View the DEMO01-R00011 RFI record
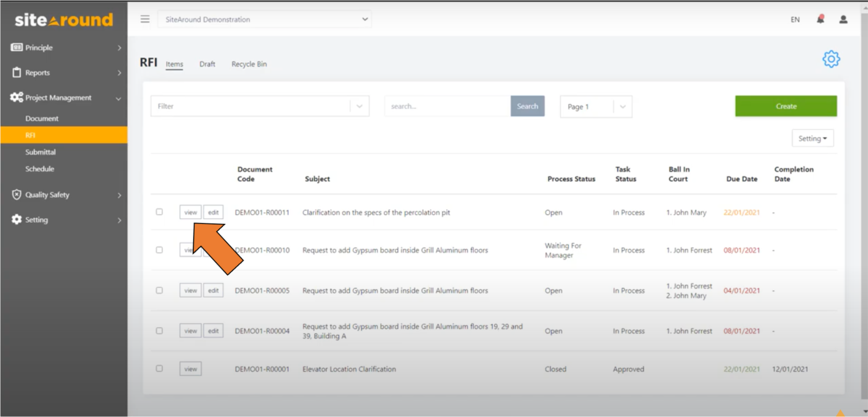Image resolution: width=868 pixels, height=417 pixels. tap(190, 212)
